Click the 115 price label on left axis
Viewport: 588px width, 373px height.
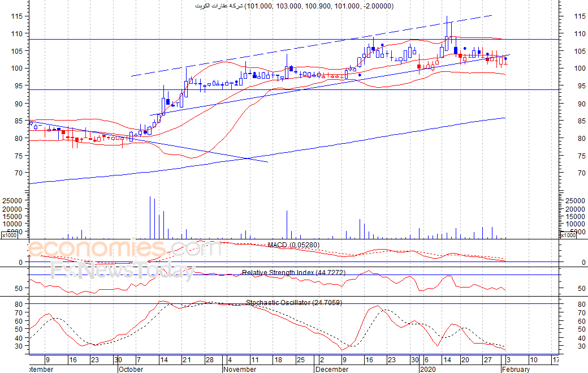17,16
